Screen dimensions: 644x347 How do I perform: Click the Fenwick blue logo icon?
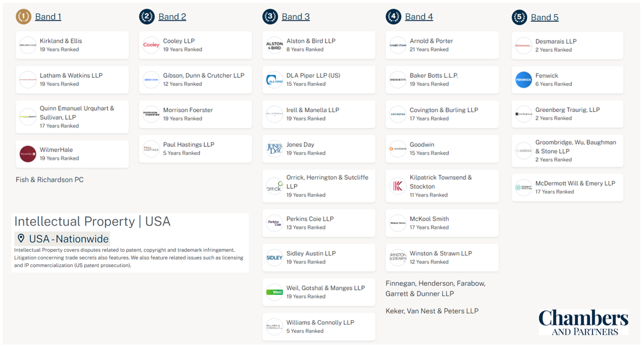pos(523,80)
